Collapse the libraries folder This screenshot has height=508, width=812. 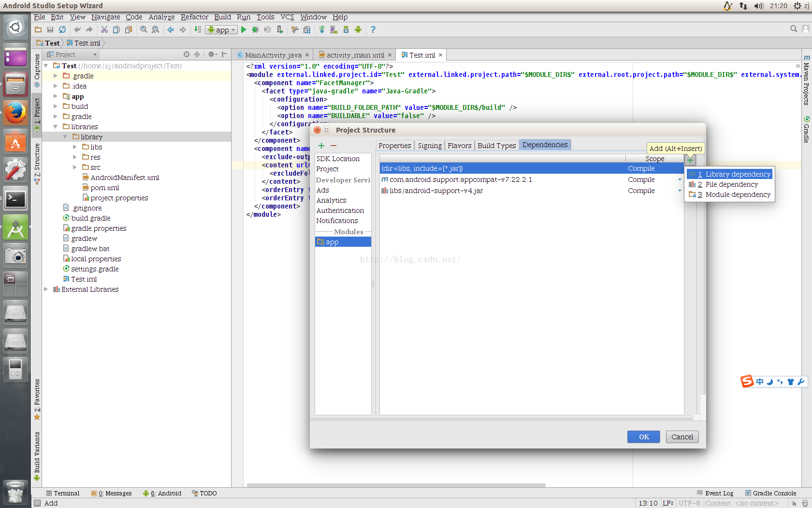(x=56, y=127)
